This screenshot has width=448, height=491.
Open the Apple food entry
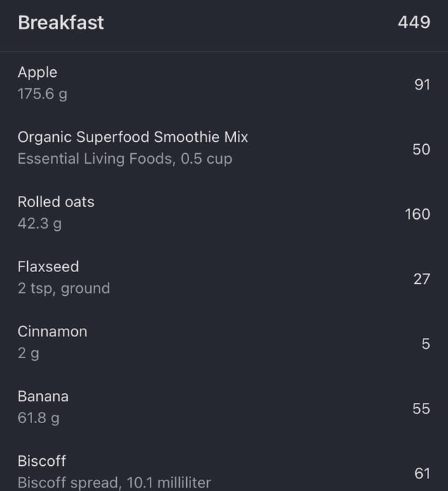coord(38,72)
